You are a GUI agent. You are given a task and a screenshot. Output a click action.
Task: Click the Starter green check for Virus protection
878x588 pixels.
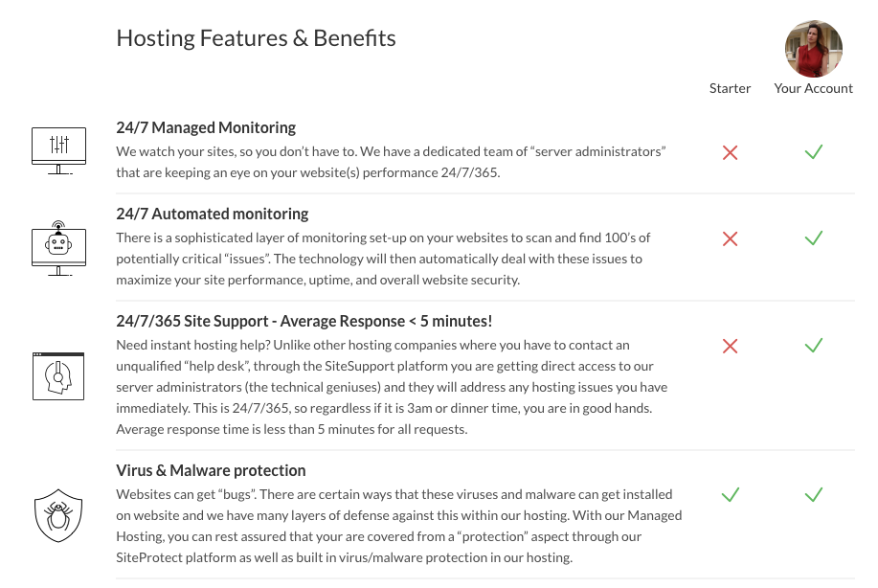730,494
